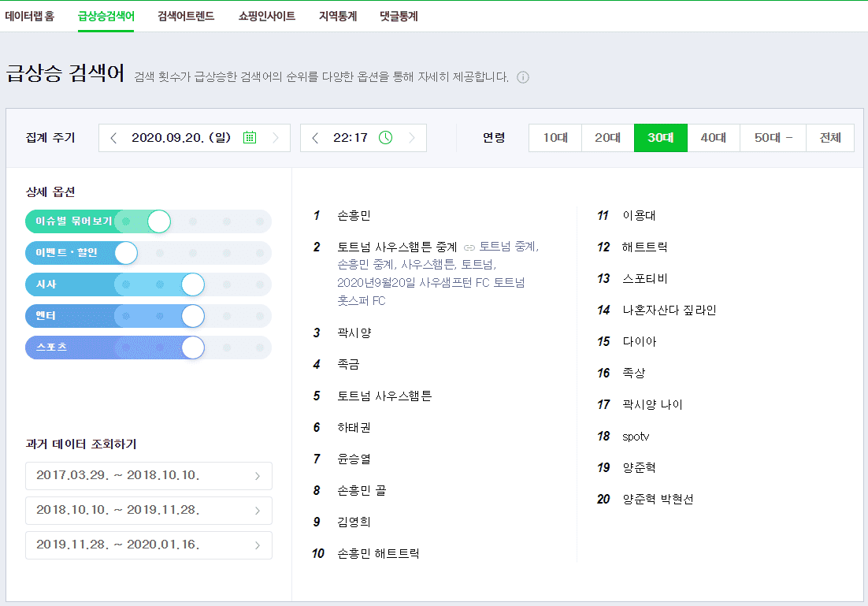Switch to the 쇼핑인사이트 tab
Viewport: 868px width, 606px height.
267,16
